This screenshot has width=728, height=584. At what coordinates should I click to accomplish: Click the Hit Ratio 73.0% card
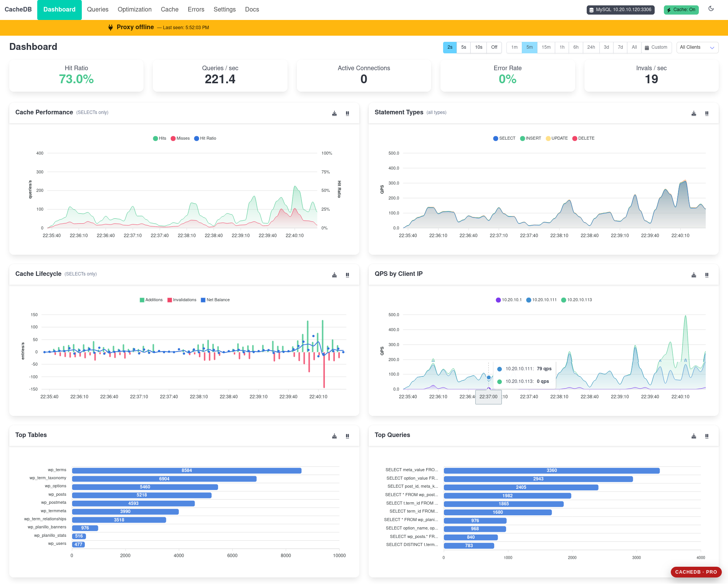76,76
